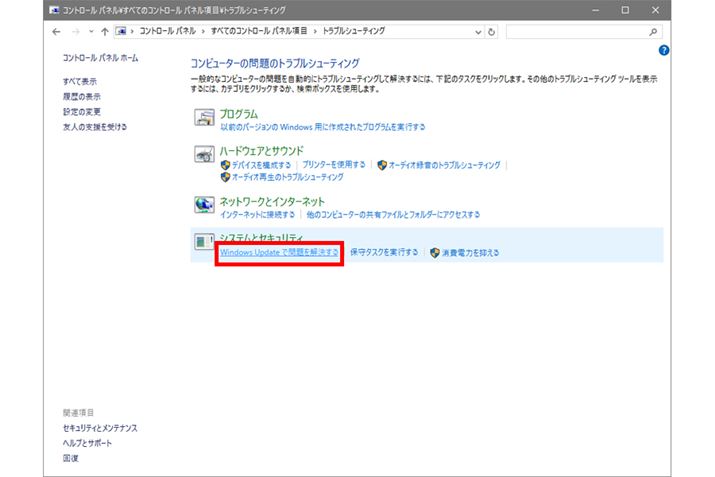Viewport: 715px width, 477px height.
Task: Click into the Control Panel search box
Action: 575,31
